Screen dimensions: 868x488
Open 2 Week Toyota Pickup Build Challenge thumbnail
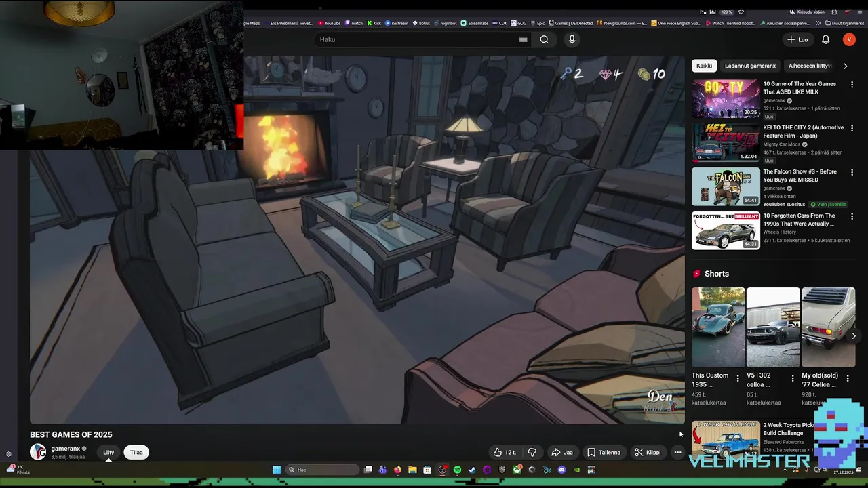point(726,439)
